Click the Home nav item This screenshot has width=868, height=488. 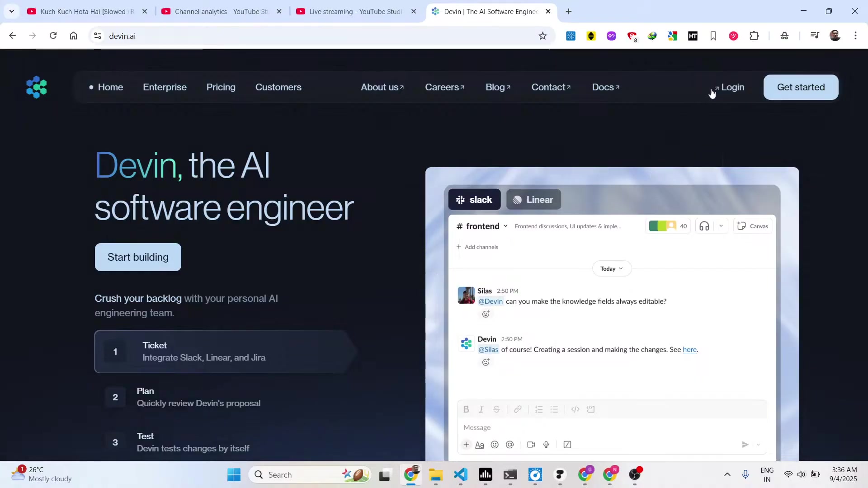(110, 87)
